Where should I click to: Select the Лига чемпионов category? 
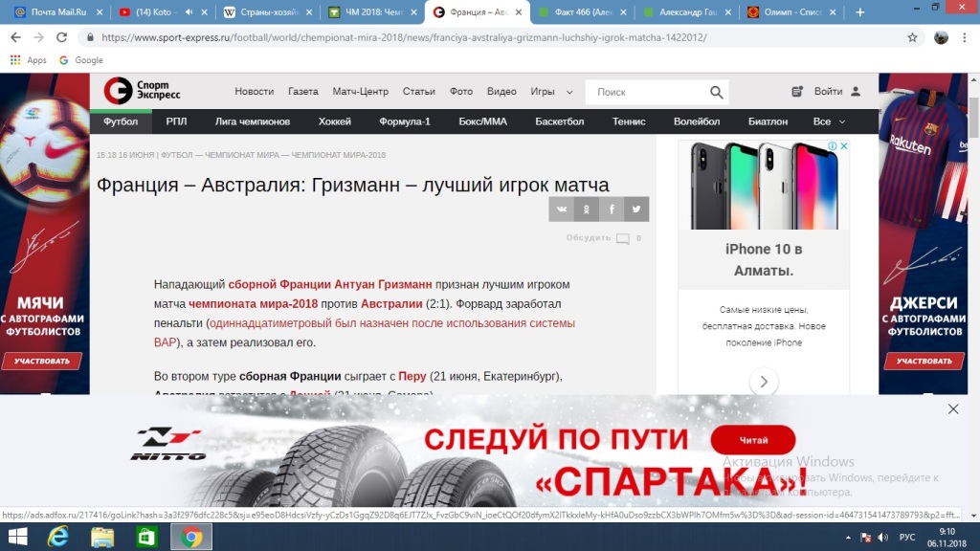253,121
